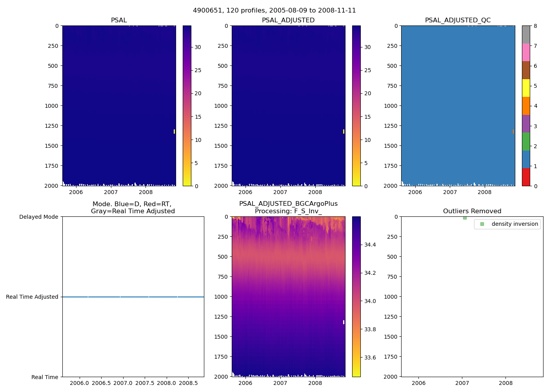Click the 'Outliers Removed' plot title
This screenshot has width=549, height=392.
pos(472,211)
